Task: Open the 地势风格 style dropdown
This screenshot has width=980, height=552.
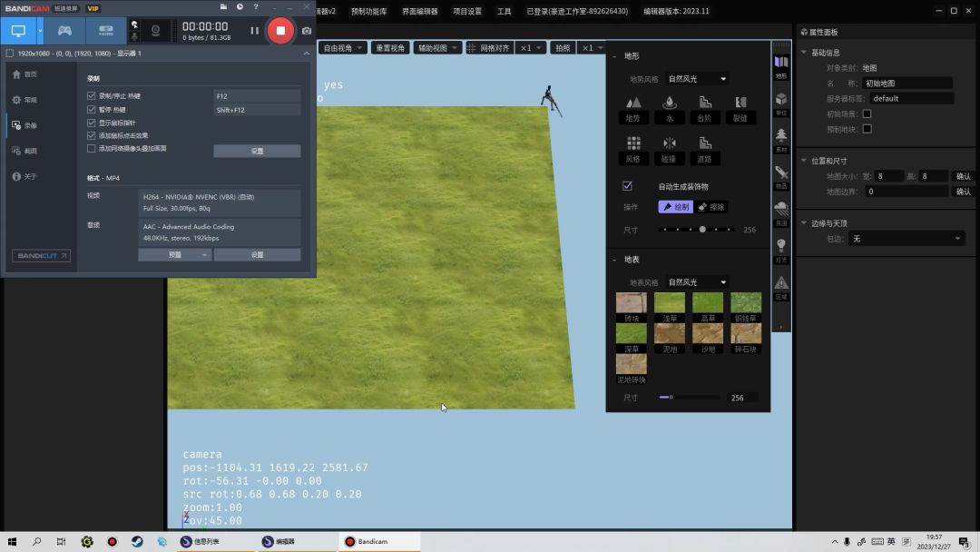Action: [697, 79]
